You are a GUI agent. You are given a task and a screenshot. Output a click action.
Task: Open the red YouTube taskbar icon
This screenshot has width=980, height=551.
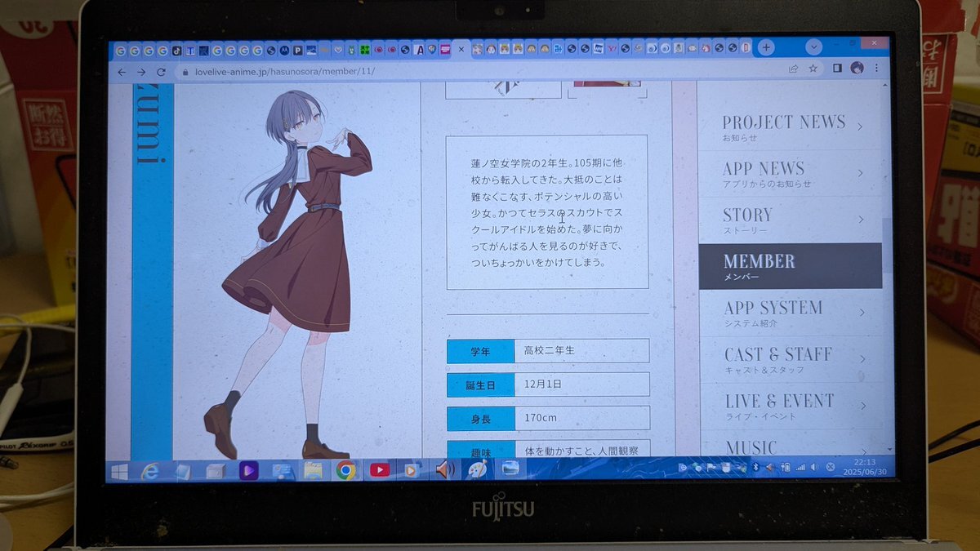pos(380,469)
